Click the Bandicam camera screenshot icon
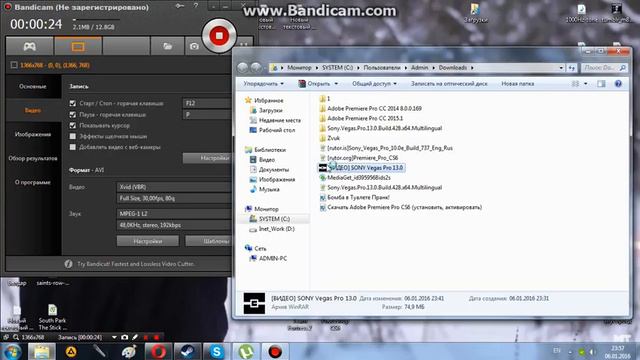 click(x=194, y=46)
